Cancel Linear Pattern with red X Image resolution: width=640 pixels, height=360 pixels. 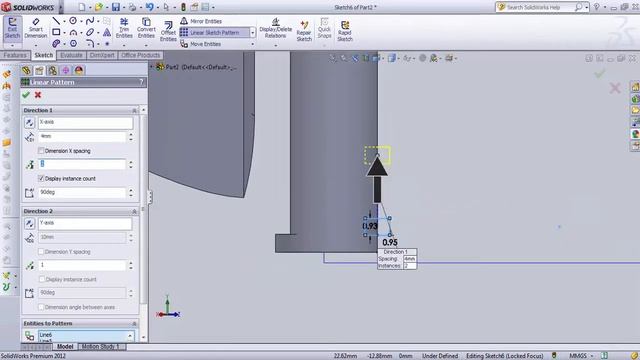point(38,95)
